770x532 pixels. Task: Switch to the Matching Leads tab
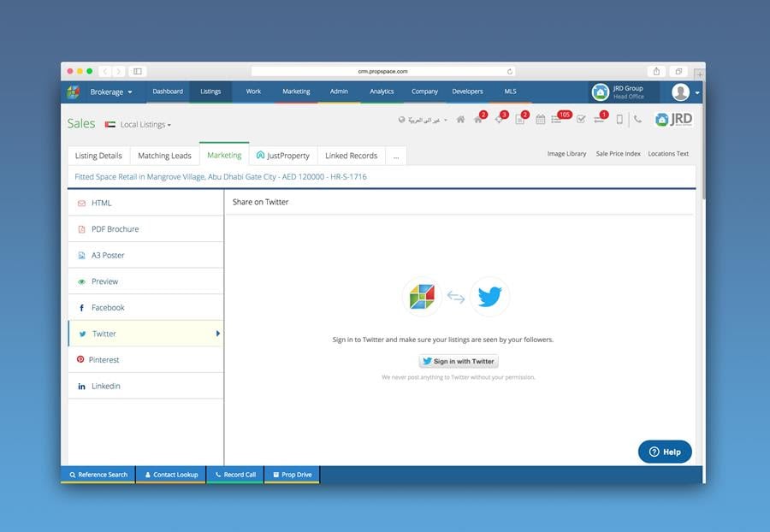164,156
